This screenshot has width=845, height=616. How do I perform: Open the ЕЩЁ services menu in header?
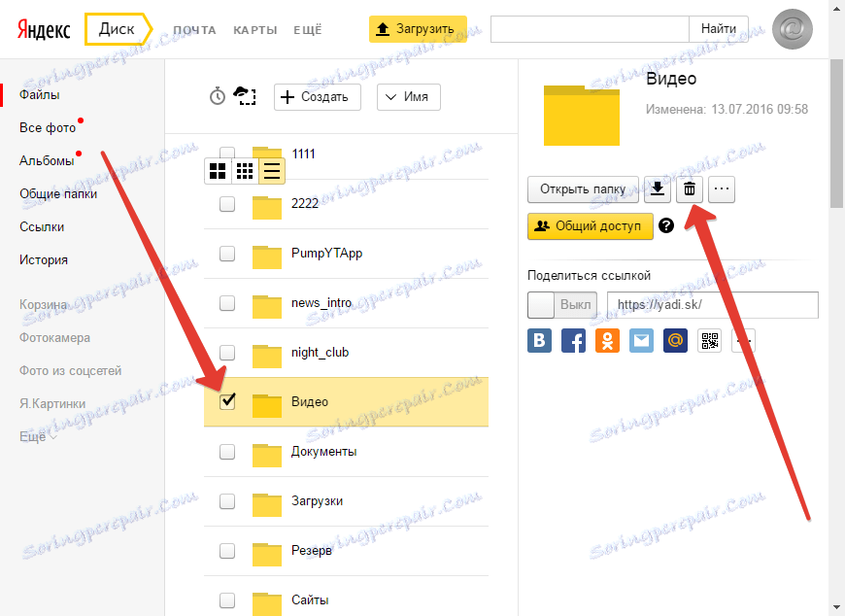tap(308, 30)
